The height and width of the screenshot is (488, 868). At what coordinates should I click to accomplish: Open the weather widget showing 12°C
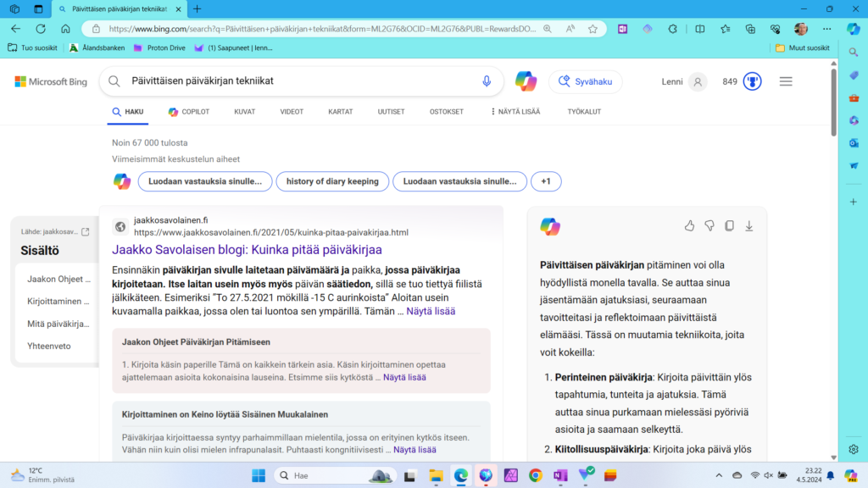[42, 475]
